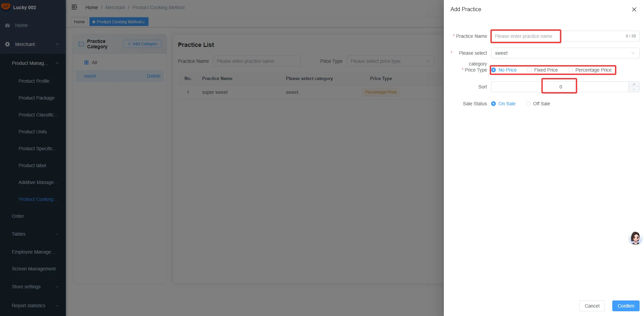
Task: Click the Practice Name column header
Action: pos(217,78)
